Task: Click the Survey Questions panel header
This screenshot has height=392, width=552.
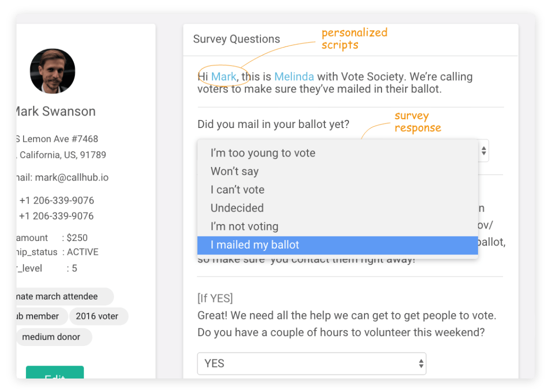Action: (x=236, y=39)
